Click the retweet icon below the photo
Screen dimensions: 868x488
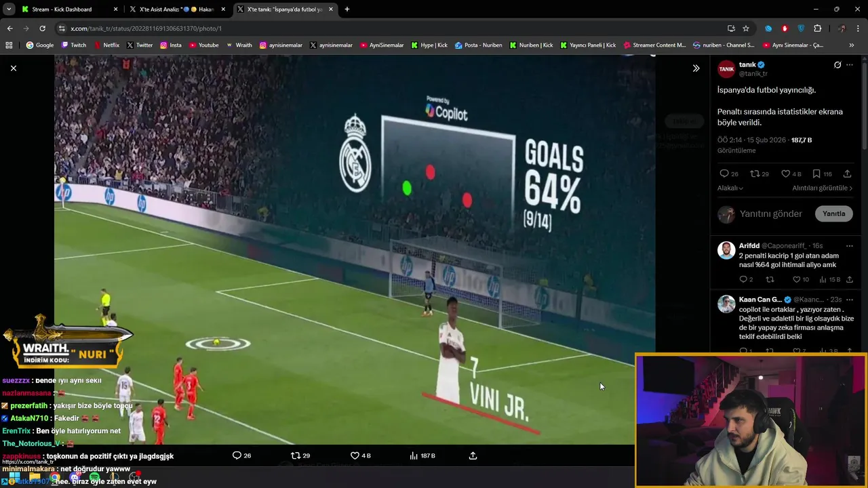(295, 455)
